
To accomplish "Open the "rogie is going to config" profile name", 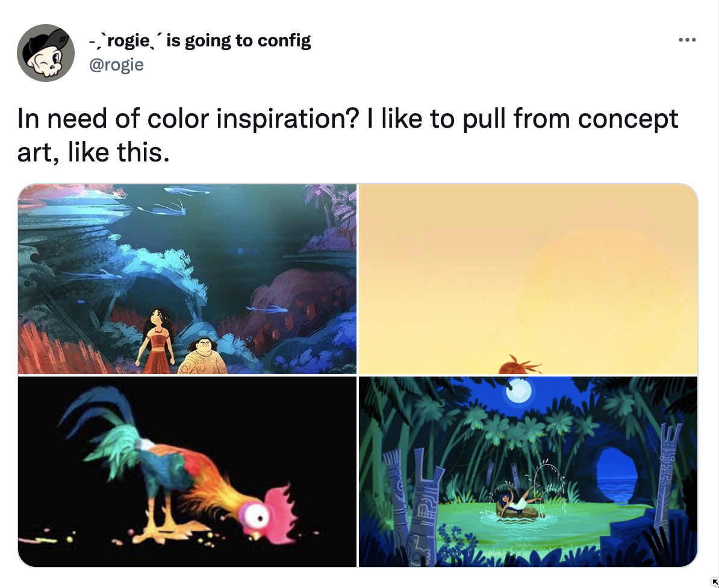I will pos(200,41).
